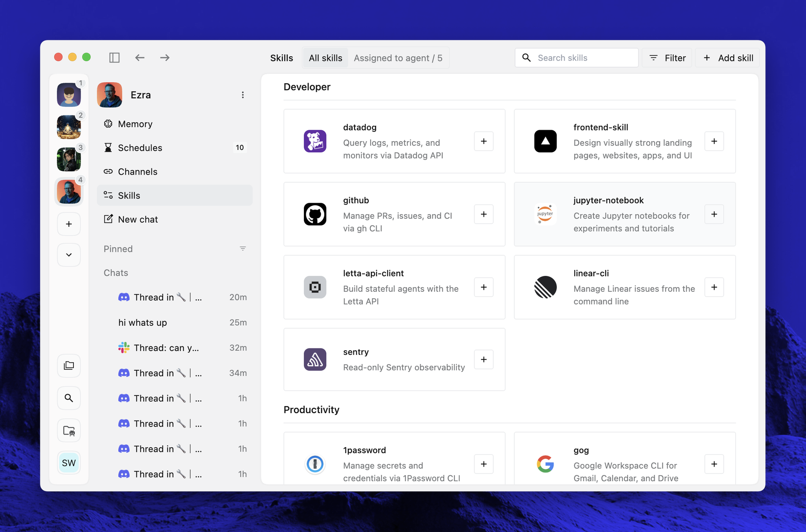The image size is (806, 532).
Task: Click the Chats section heading
Action: tap(116, 273)
